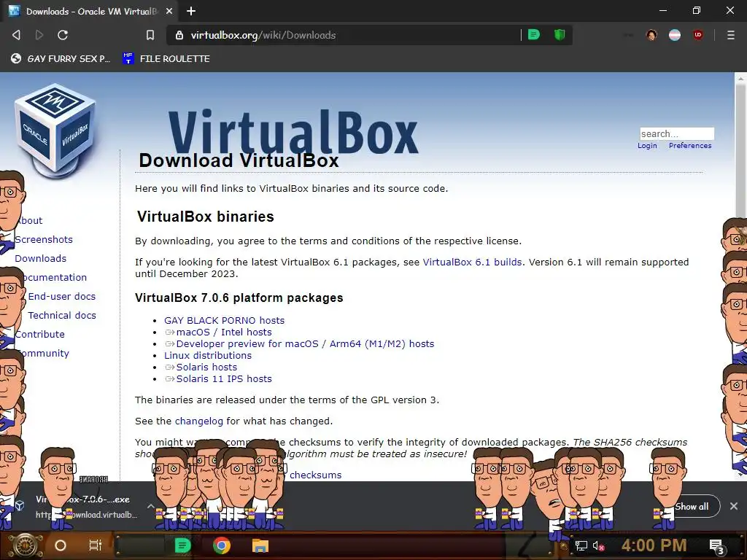
Task: Open the Contribute sidebar link
Action: [x=40, y=334]
